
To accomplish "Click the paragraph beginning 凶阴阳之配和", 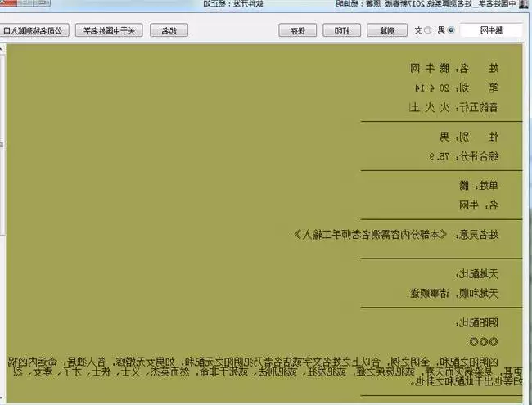I will (265, 371).
